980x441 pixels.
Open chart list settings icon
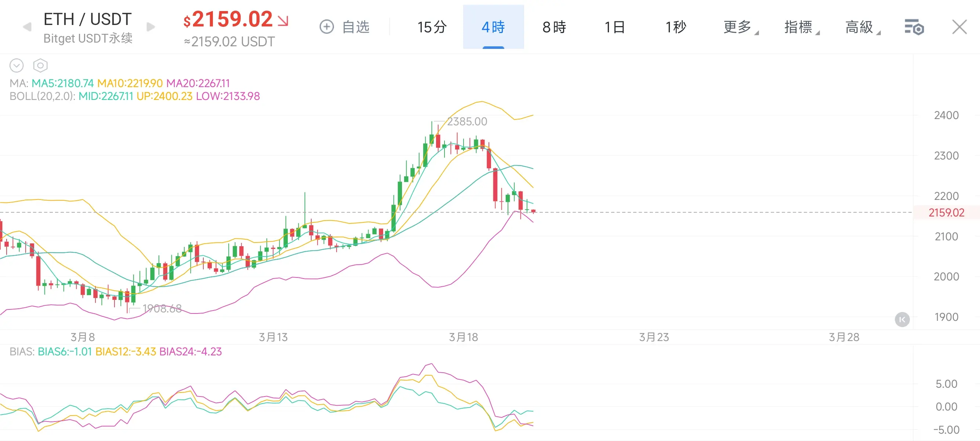pyautogui.click(x=914, y=28)
